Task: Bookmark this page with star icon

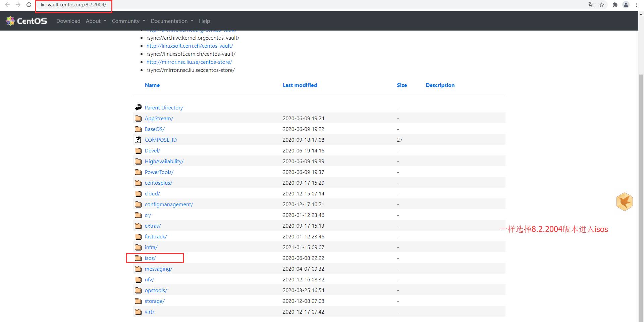Action: (x=602, y=5)
